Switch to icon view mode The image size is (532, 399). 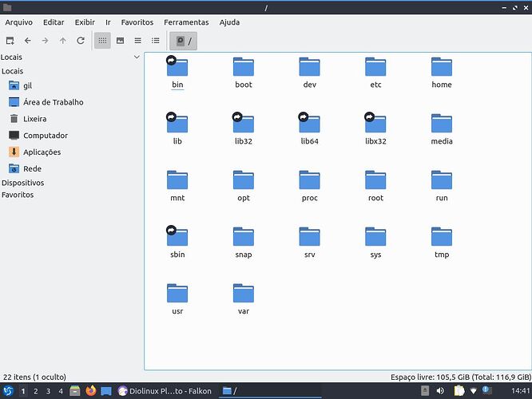[102, 41]
